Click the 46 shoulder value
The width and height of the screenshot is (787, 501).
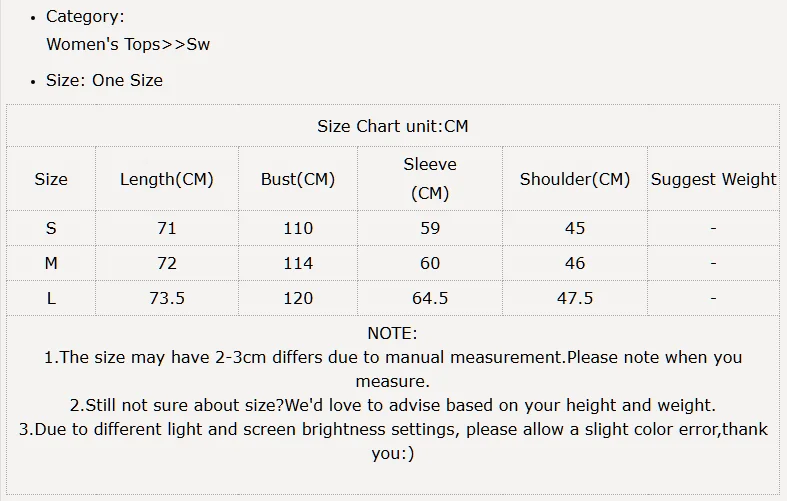[575, 263]
